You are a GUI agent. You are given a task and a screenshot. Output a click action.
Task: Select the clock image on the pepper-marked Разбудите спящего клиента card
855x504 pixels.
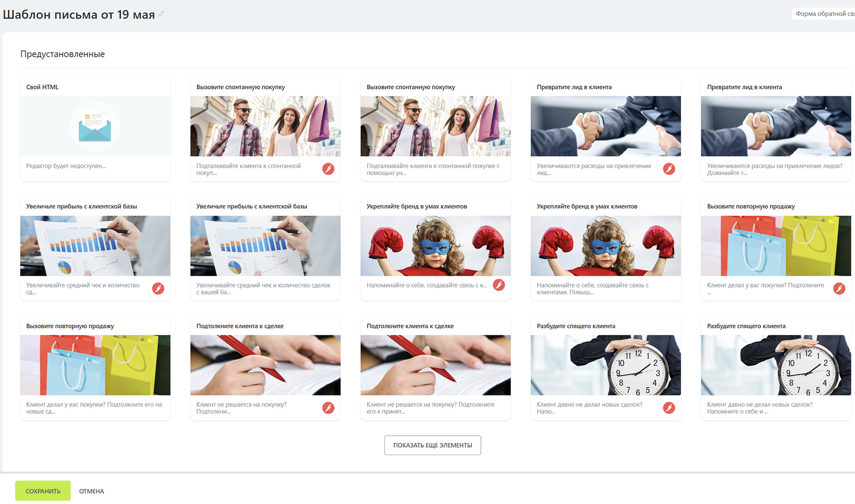(x=606, y=365)
